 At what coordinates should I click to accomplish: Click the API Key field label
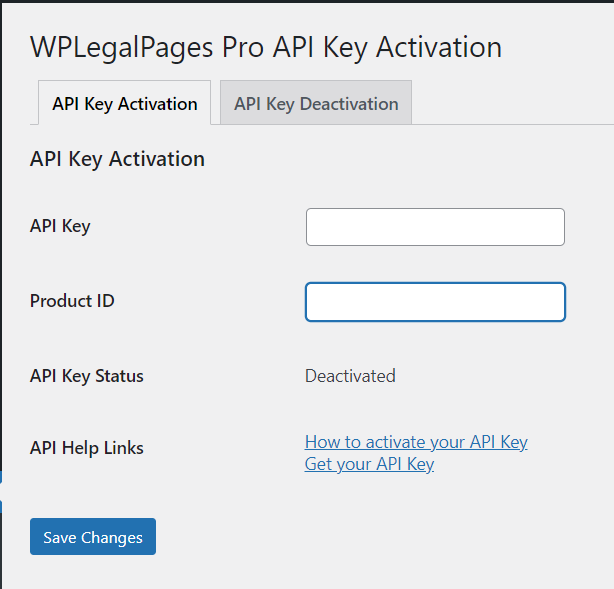tap(60, 226)
